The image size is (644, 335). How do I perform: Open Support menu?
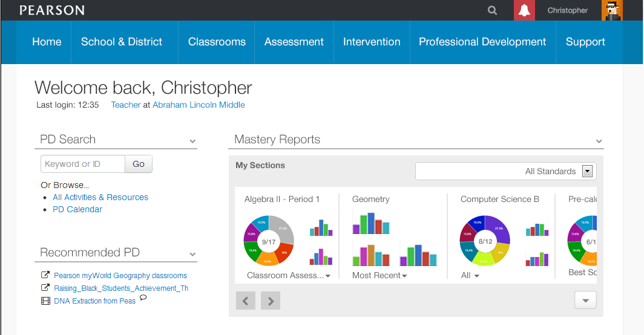click(585, 42)
